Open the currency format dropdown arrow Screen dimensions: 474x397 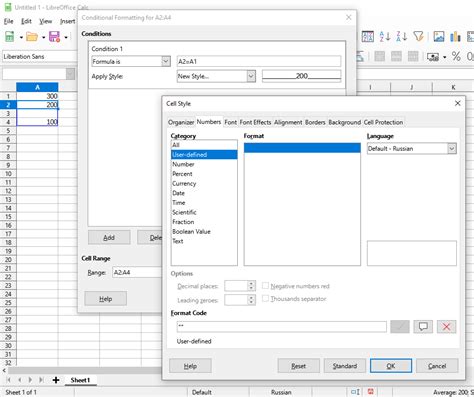click(x=444, y=58)
